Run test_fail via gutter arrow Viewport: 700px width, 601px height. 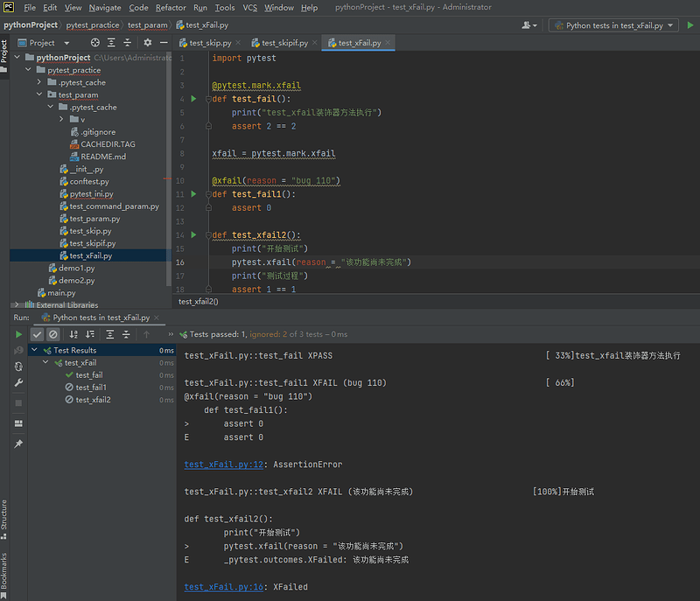pyautogui.click(x=193, y=99)
